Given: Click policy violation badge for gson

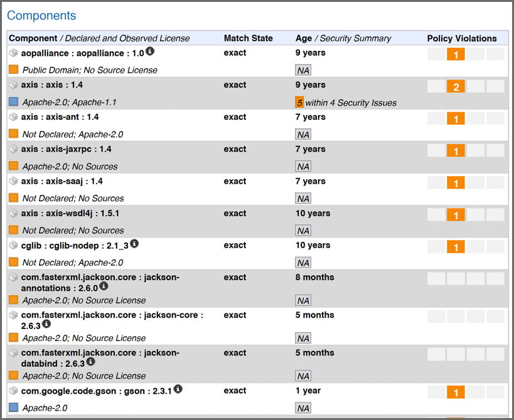Looking at the screenshot, I should coord(456,392).
